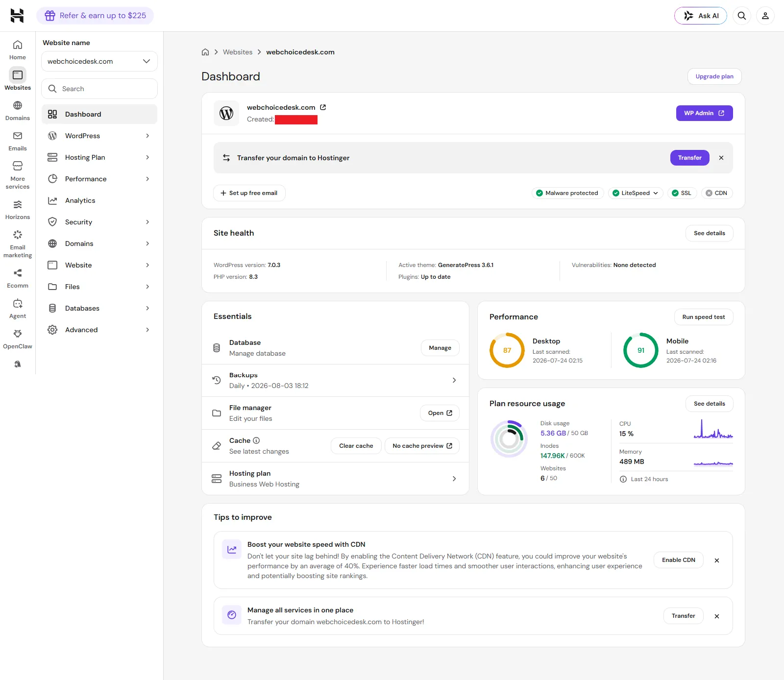This screenshot has width=784, height=680.
Task: Click the Refer & earn gift banner
Action: coord(95,16)
